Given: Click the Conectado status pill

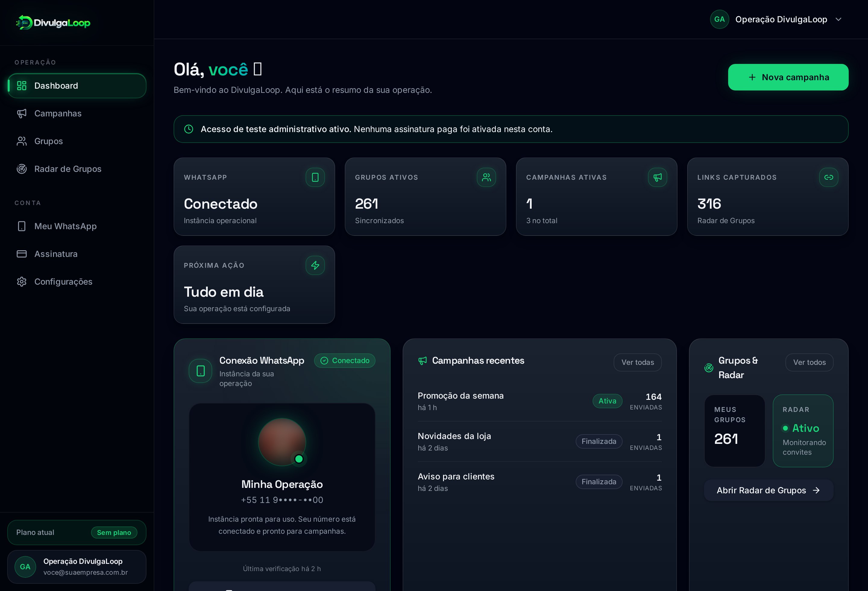Looking at the screenshot, I should [345, 361].
